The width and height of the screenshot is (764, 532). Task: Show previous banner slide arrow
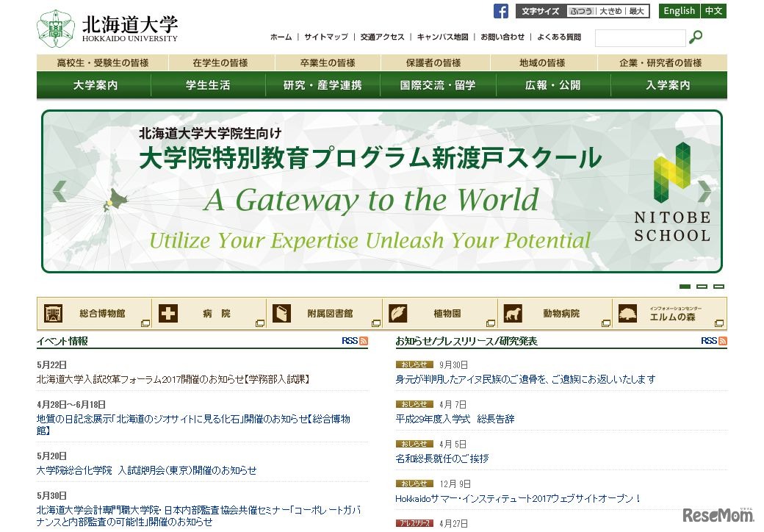(60, 191)
